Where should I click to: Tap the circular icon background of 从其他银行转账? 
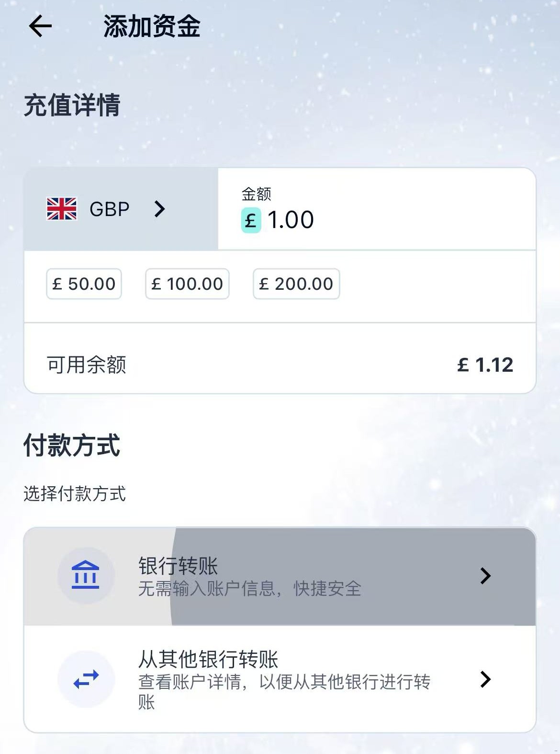pos(85,680)
